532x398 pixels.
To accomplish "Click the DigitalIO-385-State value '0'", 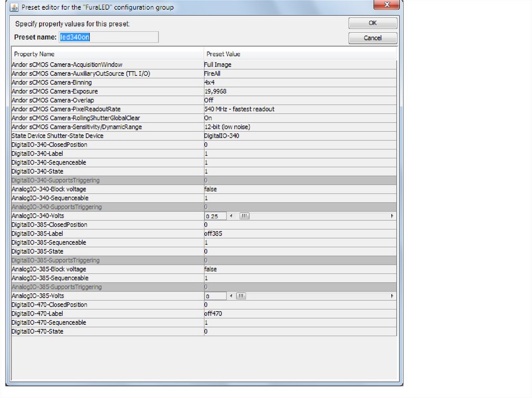I will pyautogui.click(x=206, y=251).
